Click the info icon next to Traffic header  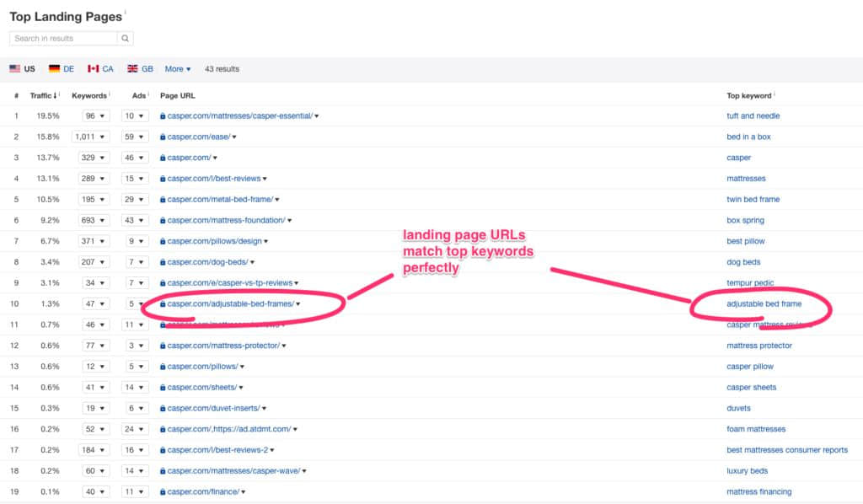[x=60, y=94]
